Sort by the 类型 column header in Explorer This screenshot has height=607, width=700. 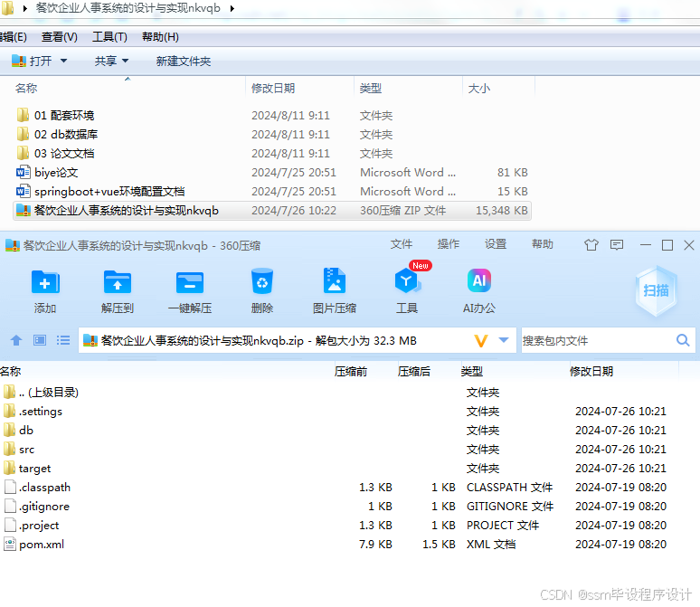tap(371, 89)
